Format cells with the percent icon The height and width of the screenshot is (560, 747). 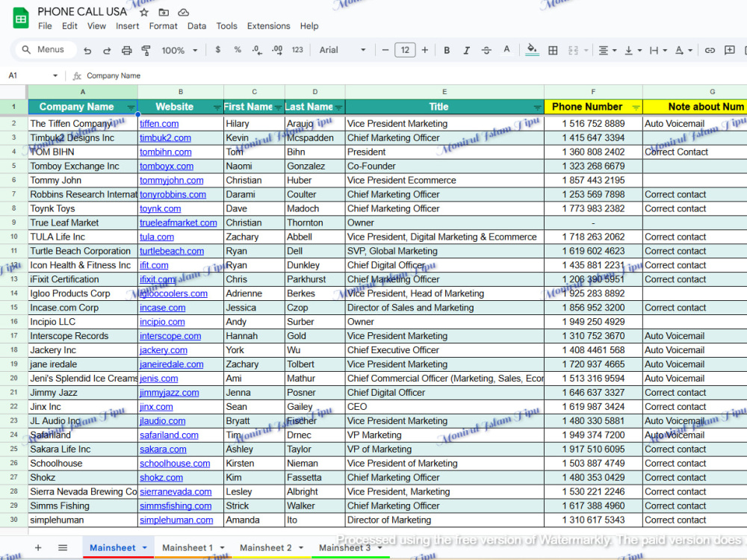click(x=238, y=49)
